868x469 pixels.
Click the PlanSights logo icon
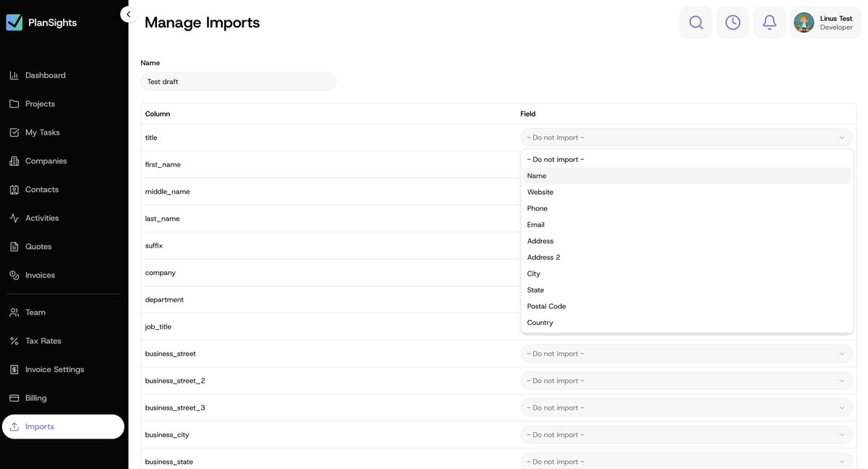[14, 22]
